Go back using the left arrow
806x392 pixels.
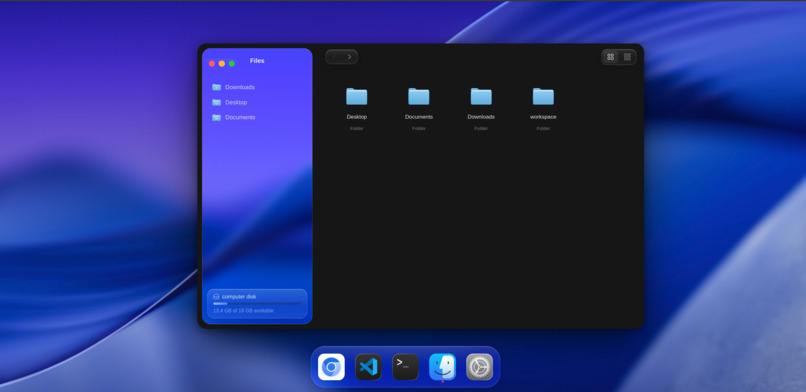click(334, 57)
